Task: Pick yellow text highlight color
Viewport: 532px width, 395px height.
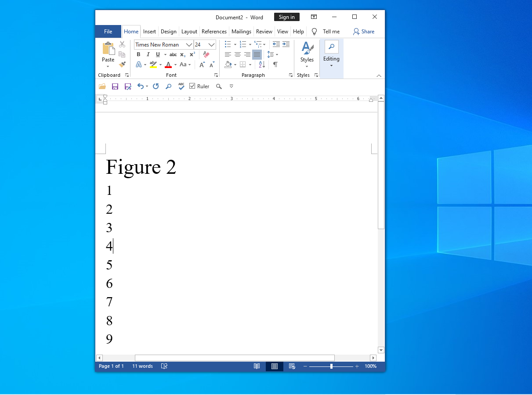Action: coord(153,65)
